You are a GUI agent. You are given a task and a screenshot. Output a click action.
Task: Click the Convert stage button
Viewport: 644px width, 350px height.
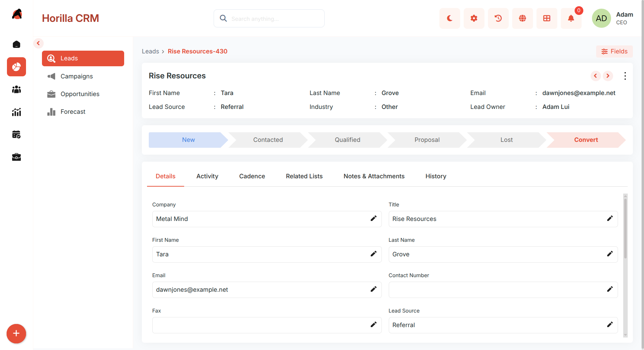coord(586,140)
